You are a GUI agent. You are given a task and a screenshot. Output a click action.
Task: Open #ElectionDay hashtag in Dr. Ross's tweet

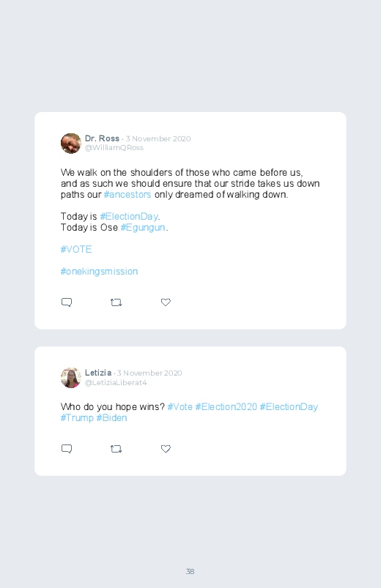129,216
